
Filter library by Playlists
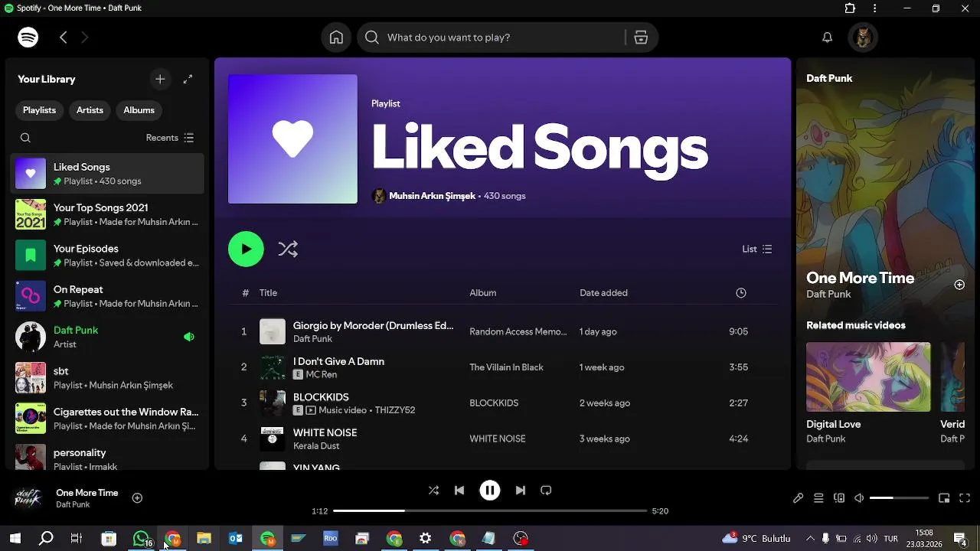pyautogui.click(x=39, y=110)
